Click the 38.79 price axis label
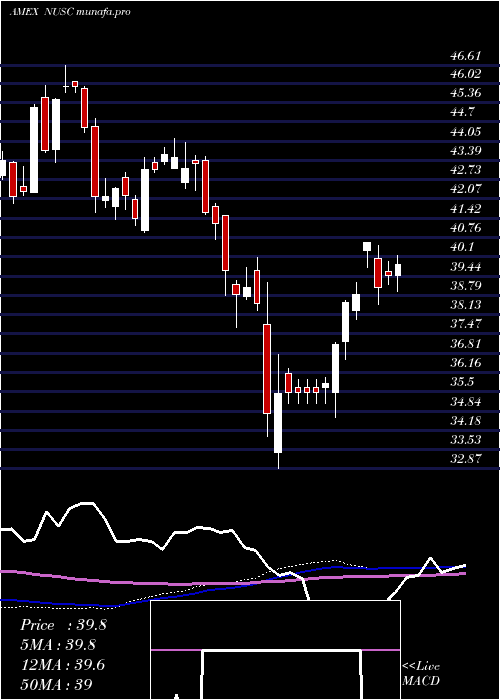The height and width of the screenshot is (700, 500). 466,285
